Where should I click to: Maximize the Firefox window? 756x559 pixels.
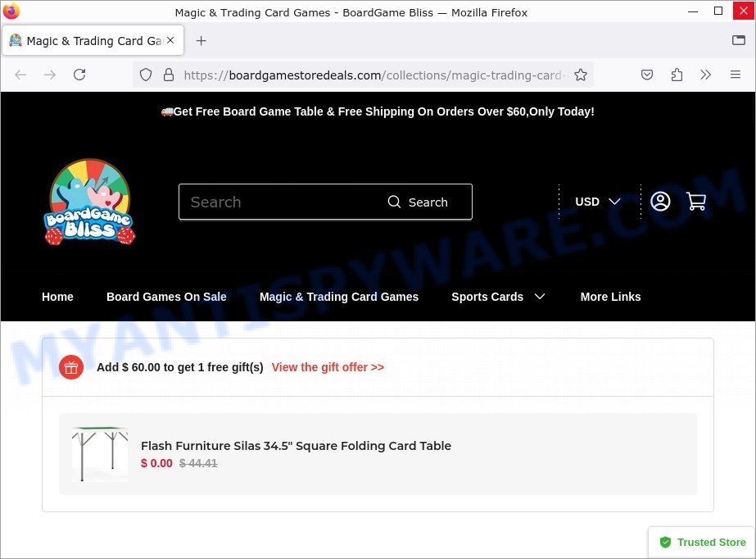click(x=718, y=11)
